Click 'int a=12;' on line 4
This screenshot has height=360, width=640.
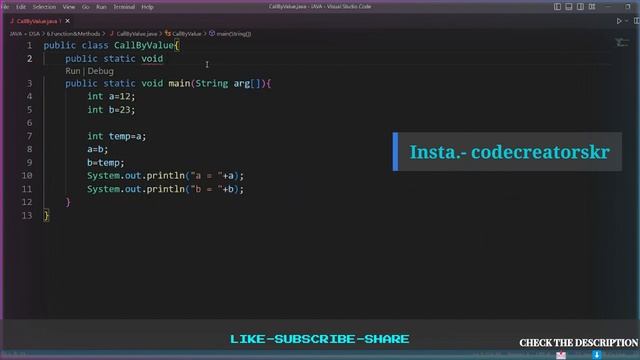(111, 96)
